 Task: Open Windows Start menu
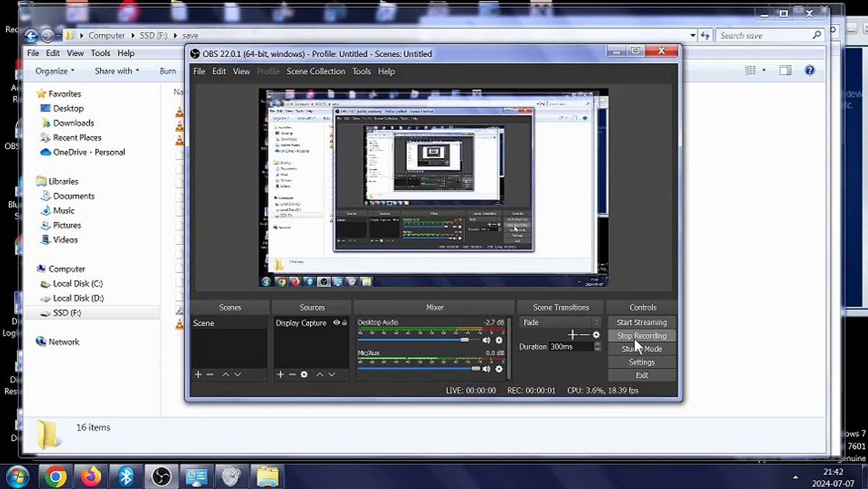[x=18, y=477]
